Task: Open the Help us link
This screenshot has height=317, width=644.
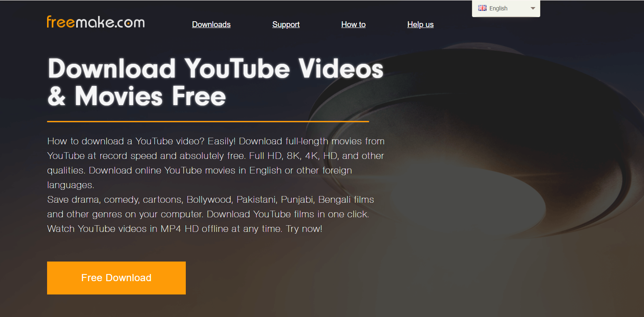Action: (420, 25)
